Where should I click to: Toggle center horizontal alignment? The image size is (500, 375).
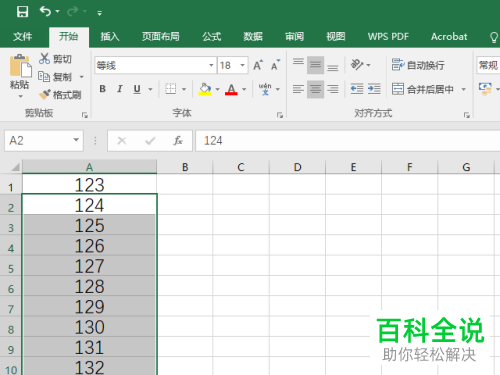[x=315, y=89]
